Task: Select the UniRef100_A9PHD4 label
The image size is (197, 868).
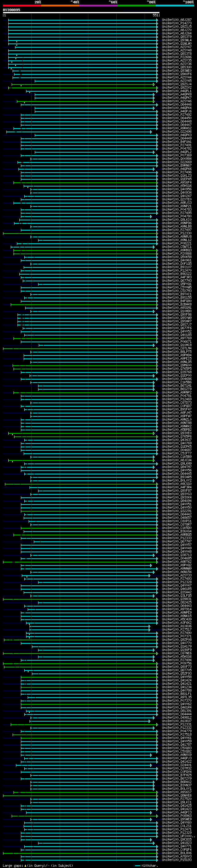Action: pyautogui.click(x=177, y=355)
